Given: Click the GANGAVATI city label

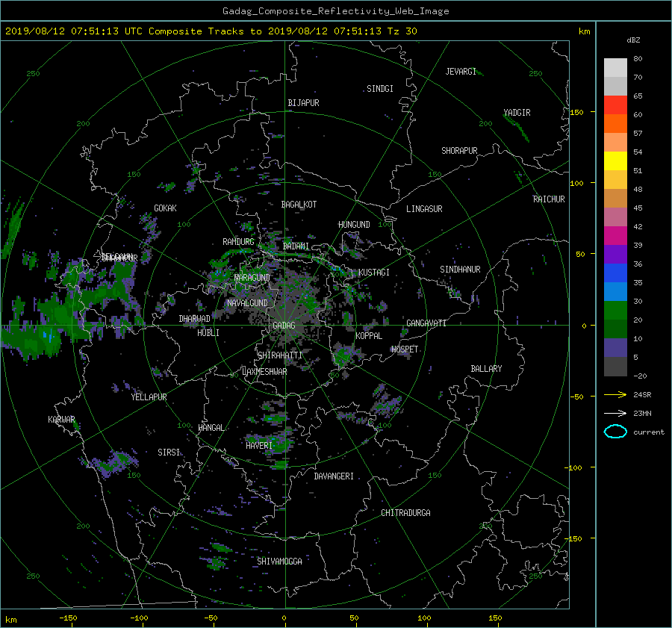Looking at the screenshot, I should coord(426,323).
